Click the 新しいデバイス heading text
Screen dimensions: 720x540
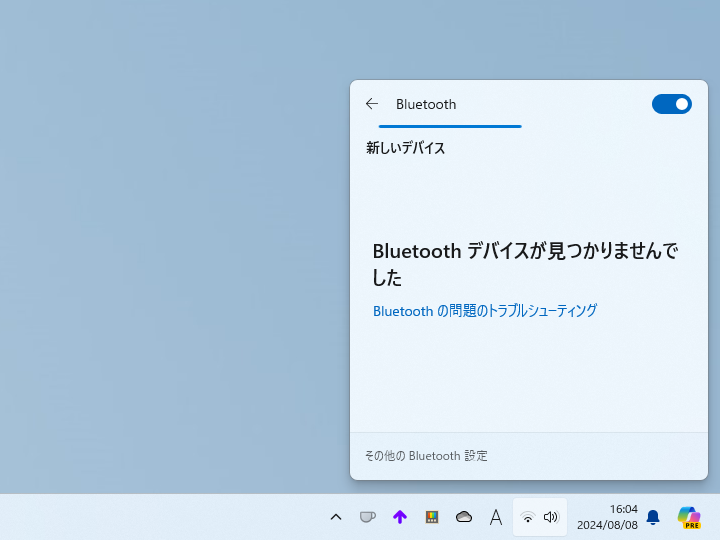[405, 148]
